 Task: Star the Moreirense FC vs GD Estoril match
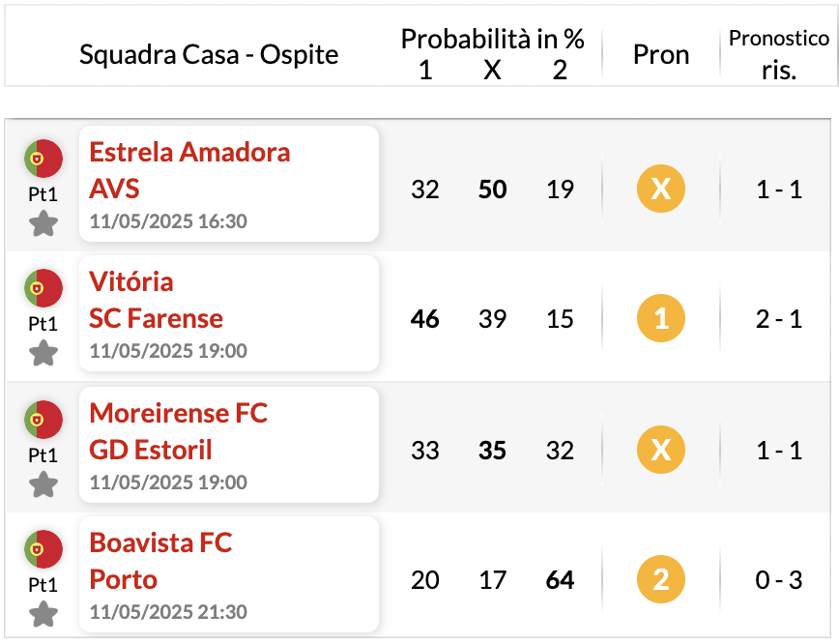(43, 484)
